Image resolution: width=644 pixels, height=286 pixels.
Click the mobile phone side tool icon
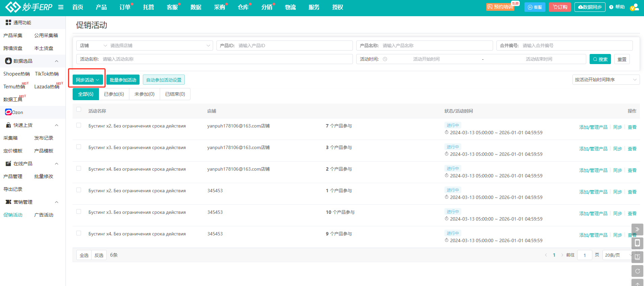point(637,243)
